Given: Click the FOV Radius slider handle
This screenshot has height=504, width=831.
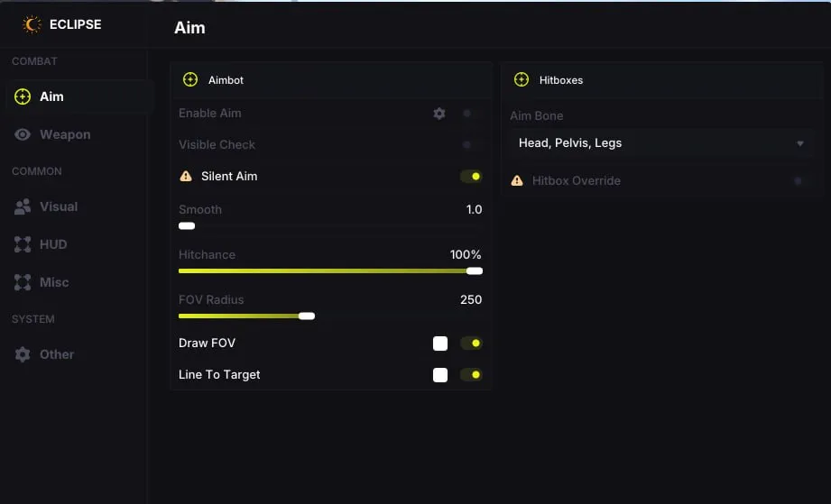Looking at the screenshot, I should point(307,316).
